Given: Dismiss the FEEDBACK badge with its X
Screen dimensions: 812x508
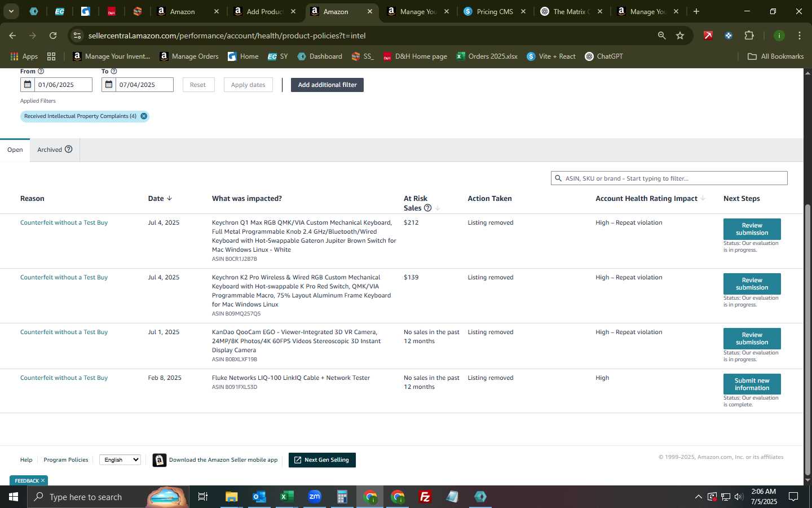Looking at the screenshot, I should tap(43, 480).
